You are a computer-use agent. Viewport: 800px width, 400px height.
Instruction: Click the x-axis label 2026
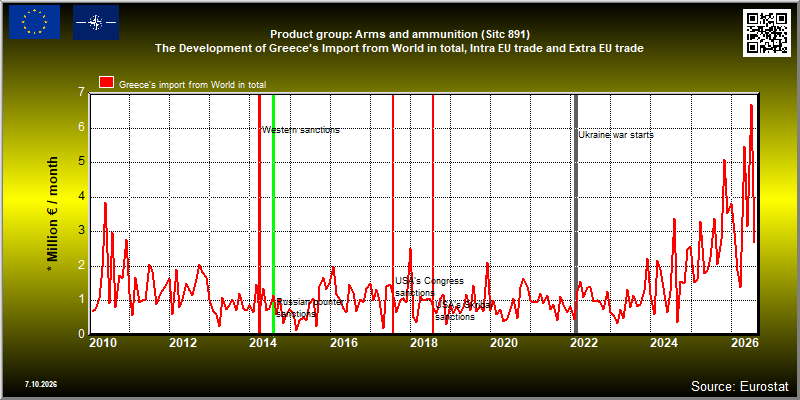(744, 343)
